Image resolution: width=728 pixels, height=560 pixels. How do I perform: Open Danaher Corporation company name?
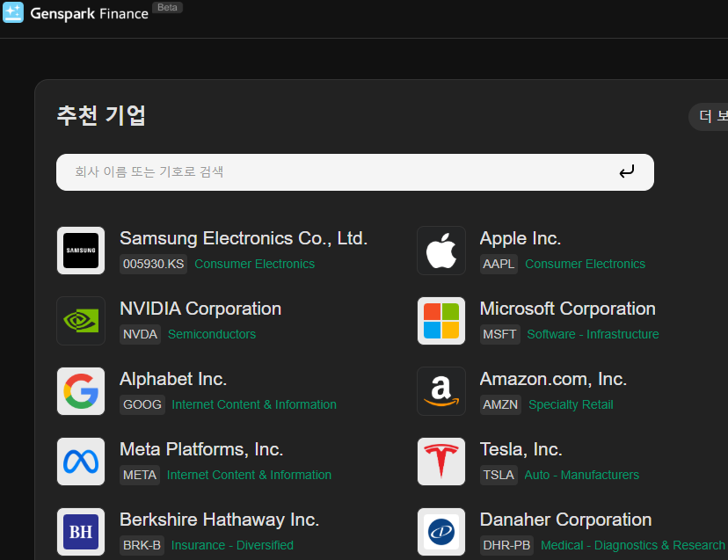[565, 520]
